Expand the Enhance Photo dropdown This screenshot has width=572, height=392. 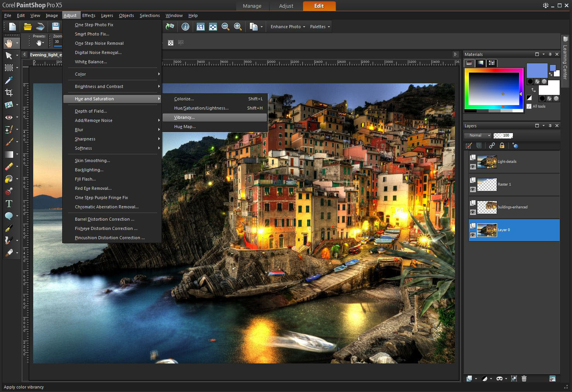pos(288,27)
